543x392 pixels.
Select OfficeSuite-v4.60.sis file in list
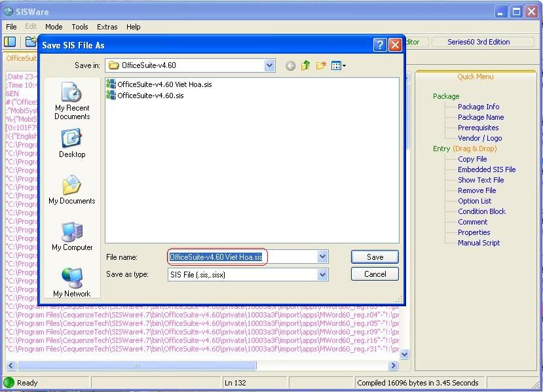click(x=145, y=95)
